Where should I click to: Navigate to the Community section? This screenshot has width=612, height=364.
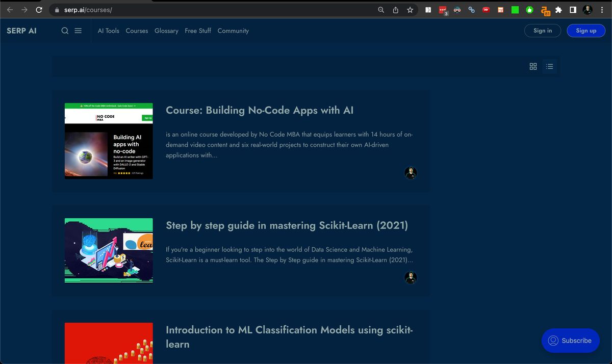click(x=233, y=31)
